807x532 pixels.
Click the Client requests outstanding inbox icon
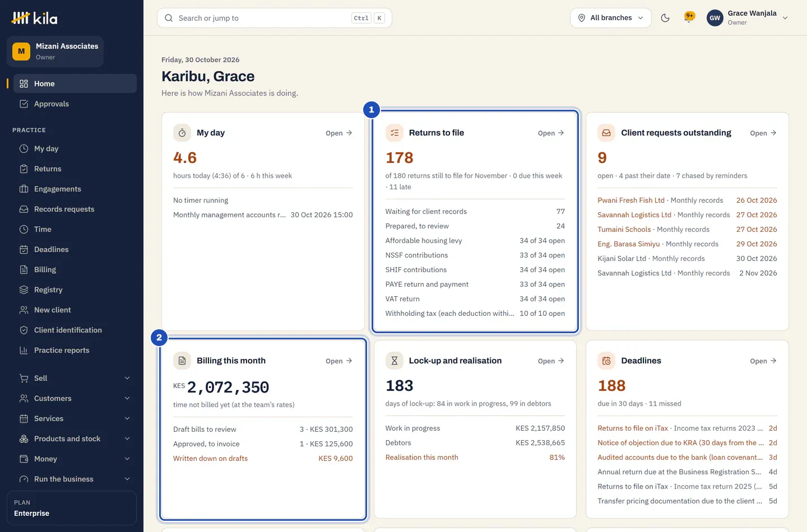tap(606, 133)
